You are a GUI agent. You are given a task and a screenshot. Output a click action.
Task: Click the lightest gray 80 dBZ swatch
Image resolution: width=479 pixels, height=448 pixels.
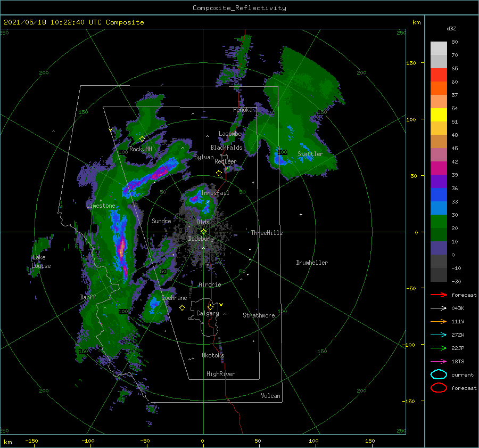[x=439, y=48]
